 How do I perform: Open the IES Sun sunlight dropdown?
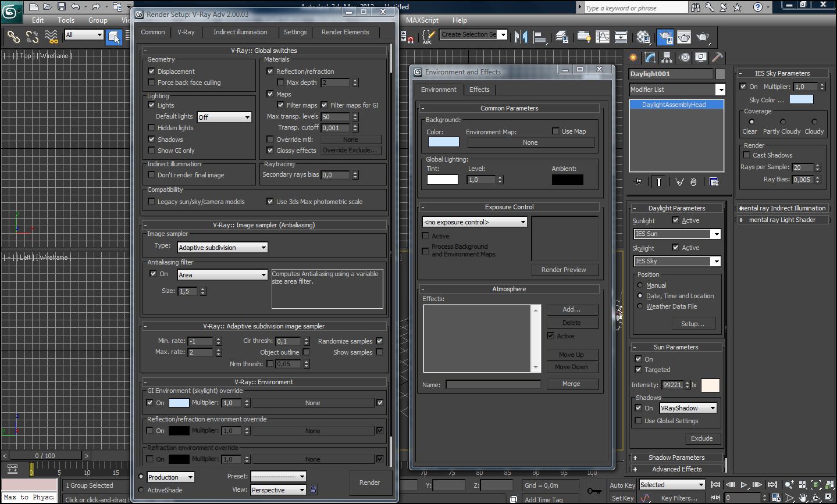click(x=678, y=234)
